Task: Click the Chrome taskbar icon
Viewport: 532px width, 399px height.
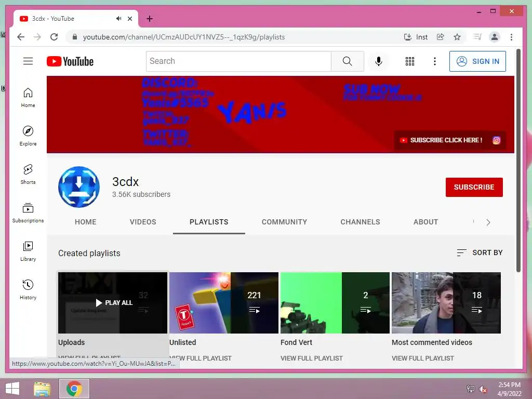Action: [x=74, y=389]
